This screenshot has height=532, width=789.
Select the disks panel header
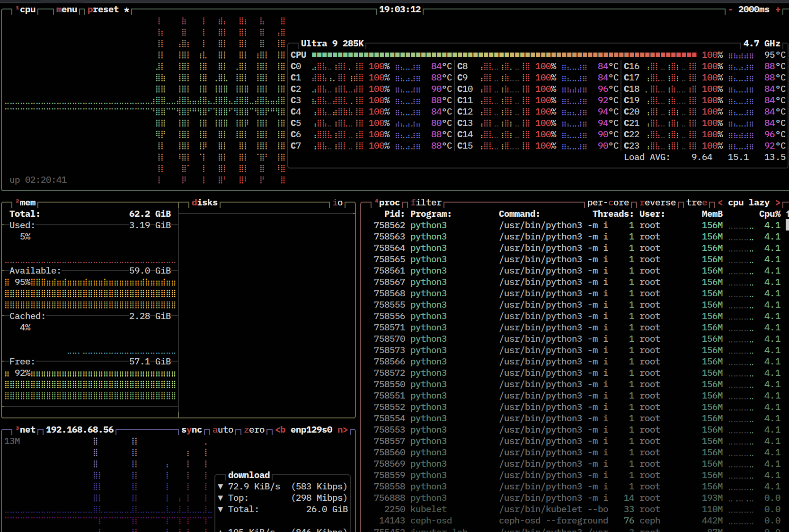click(x=204, y=203)
